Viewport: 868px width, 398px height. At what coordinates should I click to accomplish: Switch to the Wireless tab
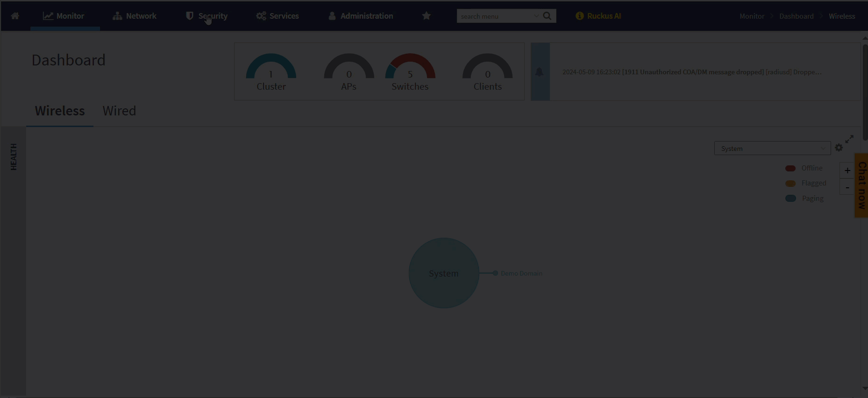tap(60, 111)
